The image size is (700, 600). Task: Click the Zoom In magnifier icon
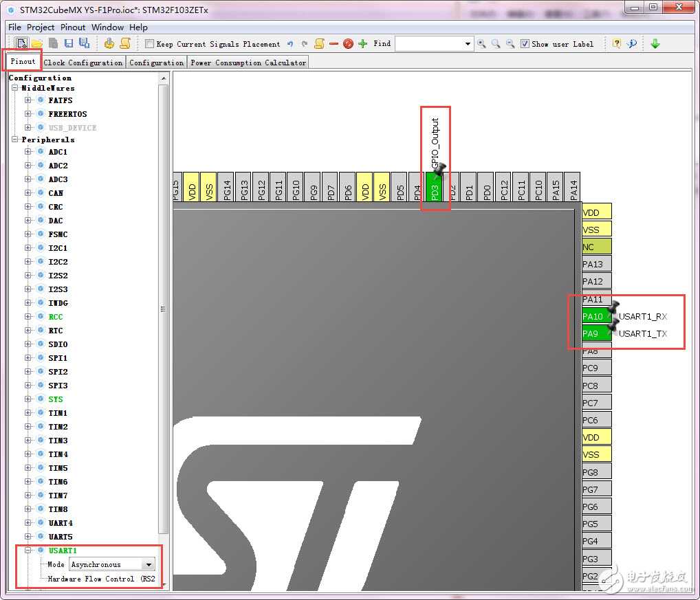click(481, 44)
